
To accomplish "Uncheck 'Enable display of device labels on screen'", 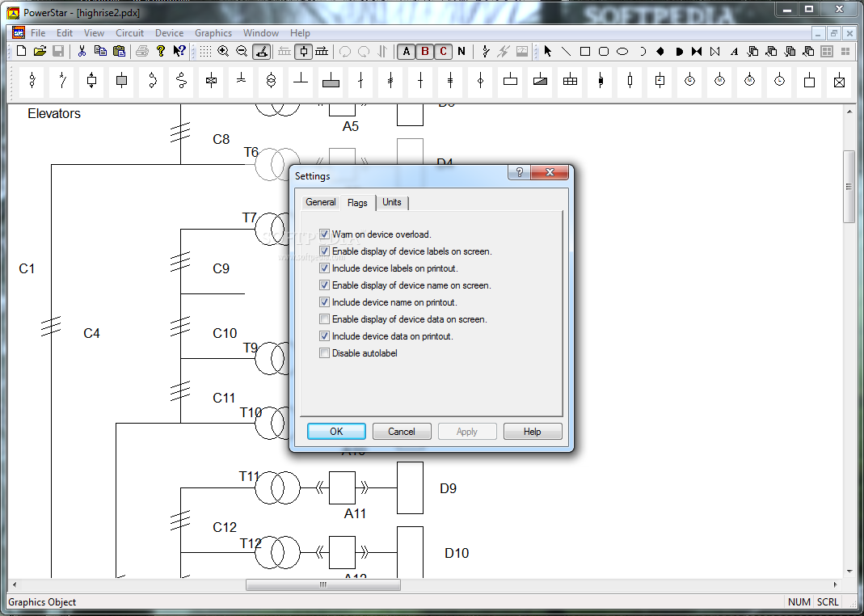I will pyautogui.click(x=325, y=251).
